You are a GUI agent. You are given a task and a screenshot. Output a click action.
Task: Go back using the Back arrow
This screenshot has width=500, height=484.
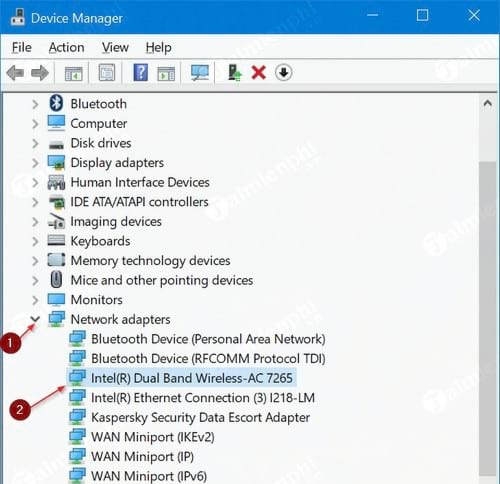click(15, 73)
